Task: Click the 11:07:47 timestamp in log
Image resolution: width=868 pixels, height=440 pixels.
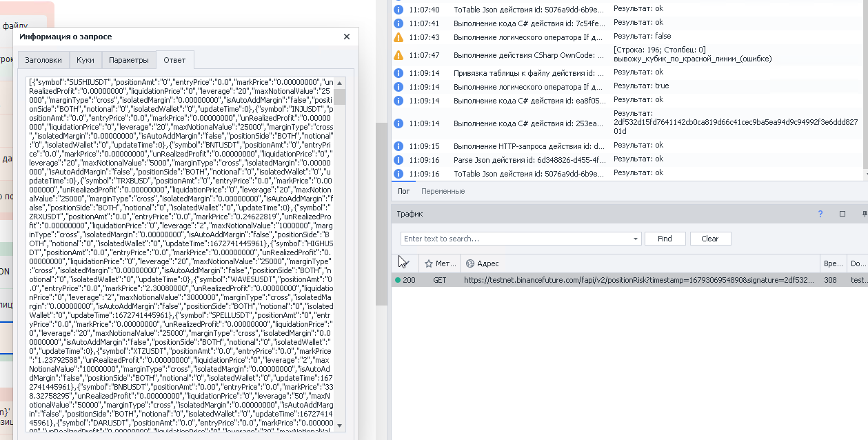Action: pos(424,55)
